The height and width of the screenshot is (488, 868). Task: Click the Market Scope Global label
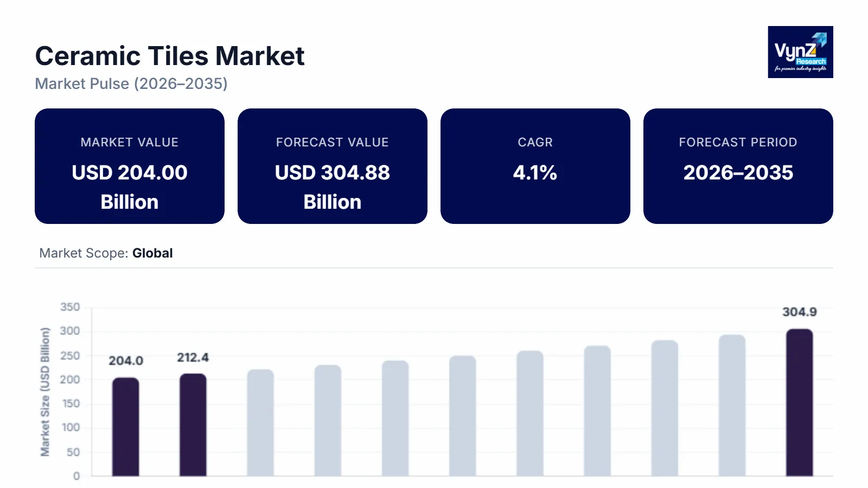[106, 253]
